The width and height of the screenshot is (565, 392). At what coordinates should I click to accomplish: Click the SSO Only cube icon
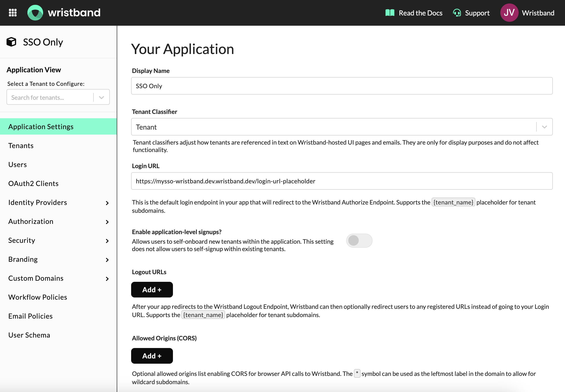[x=11, y=42]
